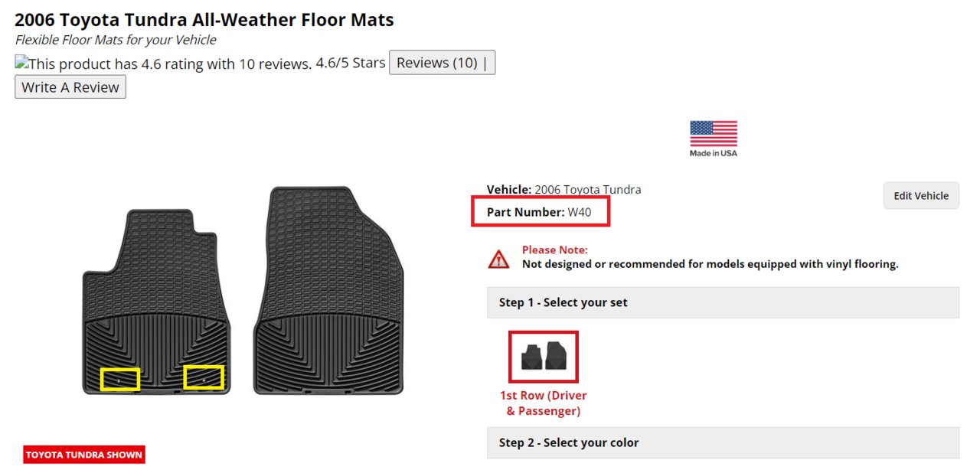Click the left yellow-highlighted retention hole
The height and width of the screenshot is (470, 980).
[120, 380]
